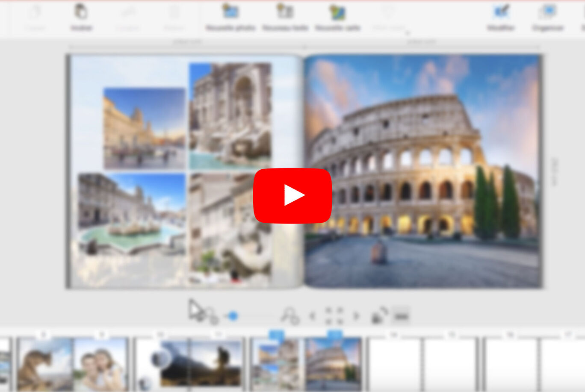Image resolution: width=585 pixels, height=392 pixels.
Task: Open the zoom percentage dropdown
Action: 401,315
